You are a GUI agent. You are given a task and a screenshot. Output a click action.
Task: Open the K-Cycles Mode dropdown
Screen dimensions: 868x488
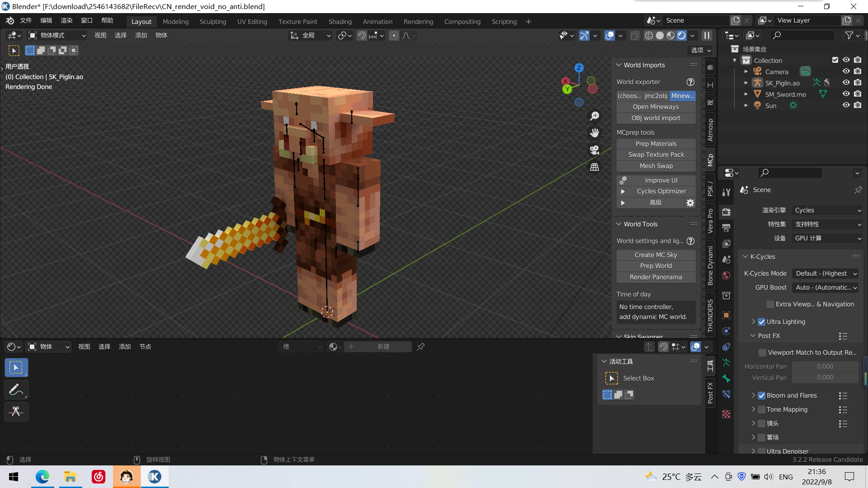point(826,273)
